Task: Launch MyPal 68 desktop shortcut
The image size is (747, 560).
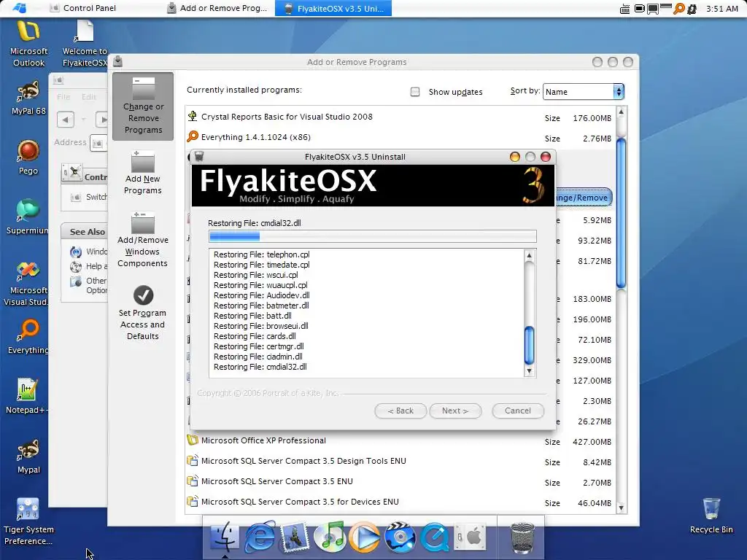Action: coord(28,98)
